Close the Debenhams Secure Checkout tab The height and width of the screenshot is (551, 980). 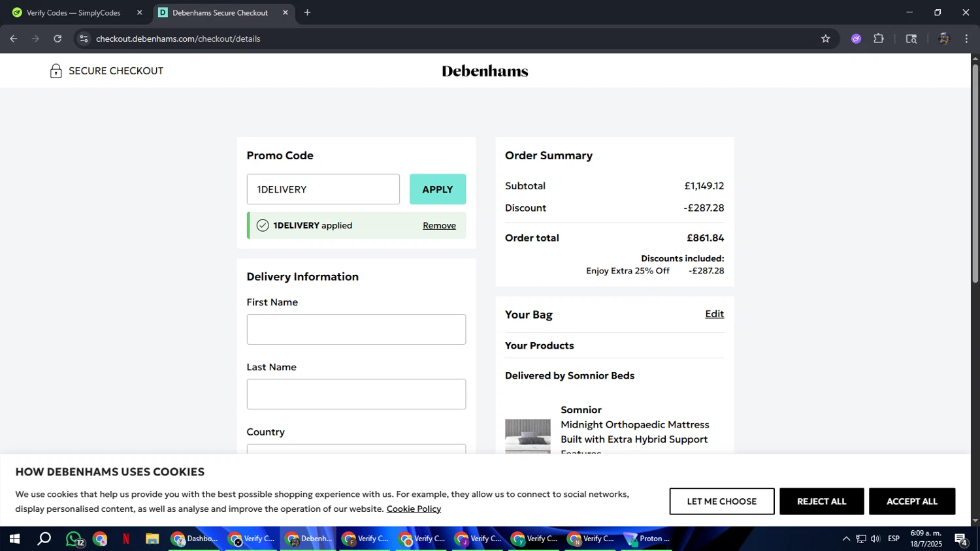coord(285,12)
